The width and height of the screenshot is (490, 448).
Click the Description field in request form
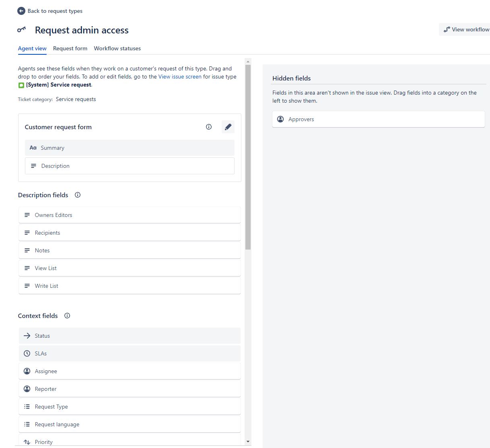click(x=130, y=166)
